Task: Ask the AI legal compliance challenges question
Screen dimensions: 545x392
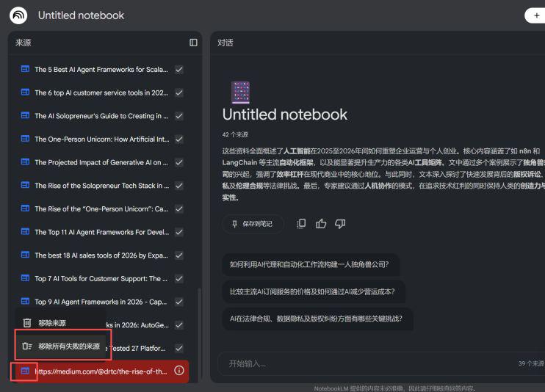Action: [x=317, y=319]
